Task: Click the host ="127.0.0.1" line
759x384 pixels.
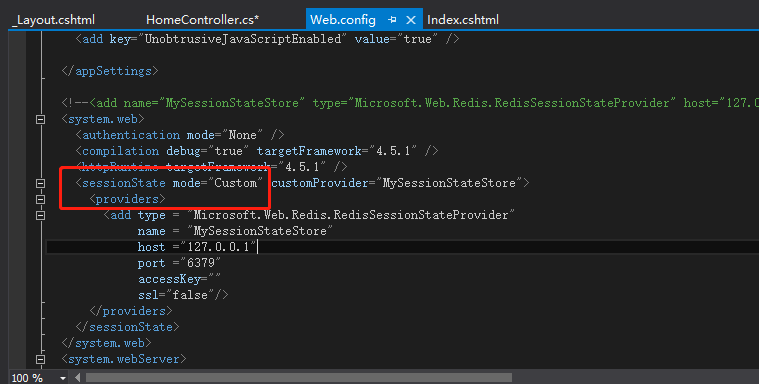Action: [x=197, y=247]
